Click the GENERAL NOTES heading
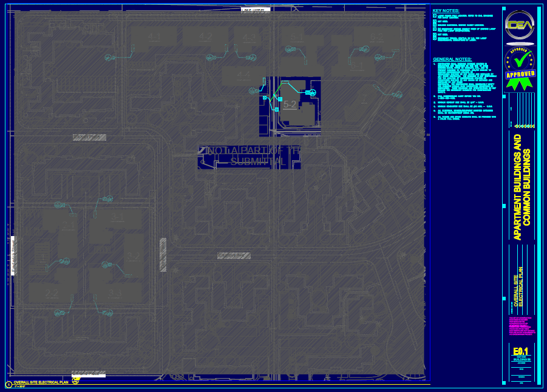The height and width of the screenshot is (392, 547). [449, 59]
